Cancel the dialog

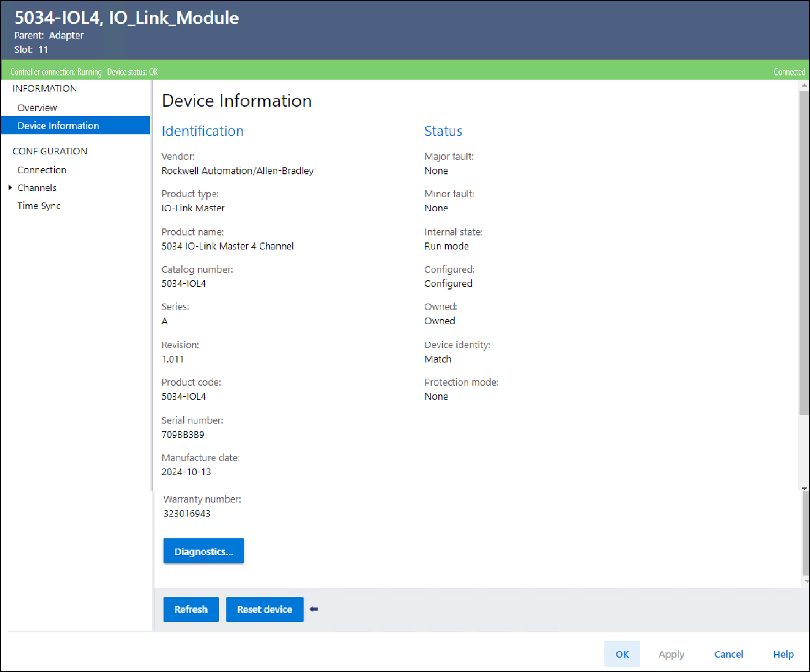(728, 654)
